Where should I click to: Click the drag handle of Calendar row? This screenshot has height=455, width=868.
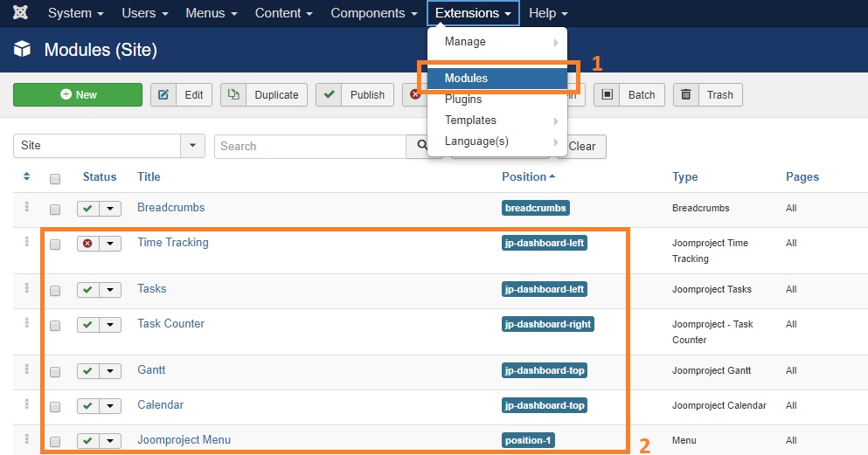26,404
